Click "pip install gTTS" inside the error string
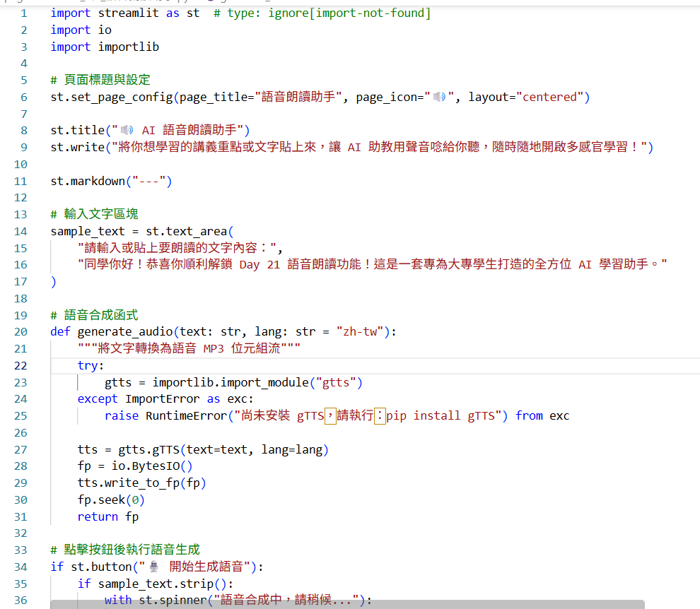This screenshot has height=609, width=700. pos(441,416)
